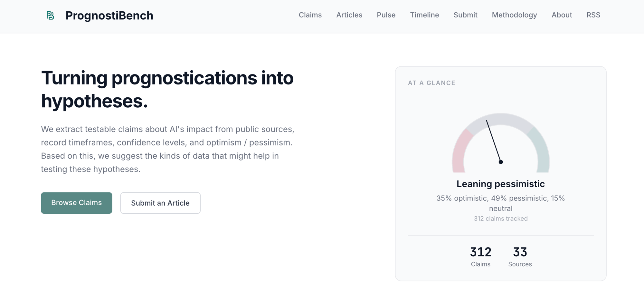This screenshot has height=304, width=644.
Task: Click the Submit an Article button
Action: pos(160,203)
